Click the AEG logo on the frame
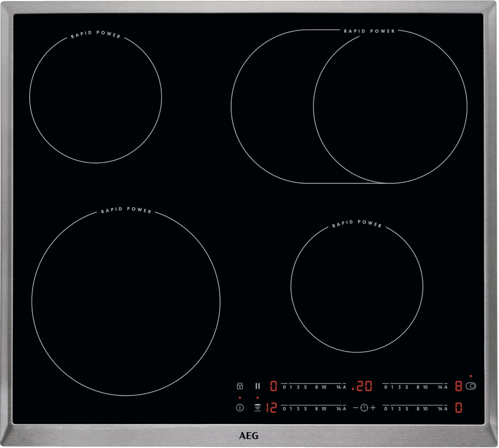The image size is (499, 448). pyautogui.click(x=249, y=436)
